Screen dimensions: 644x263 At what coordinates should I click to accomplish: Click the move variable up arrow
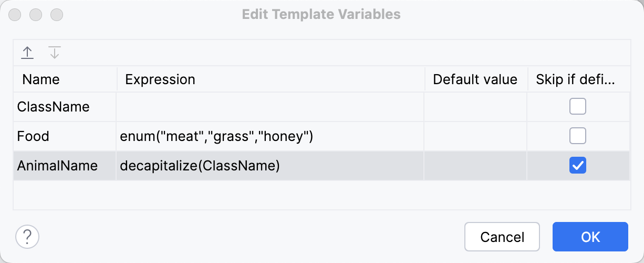pos(27,53)
